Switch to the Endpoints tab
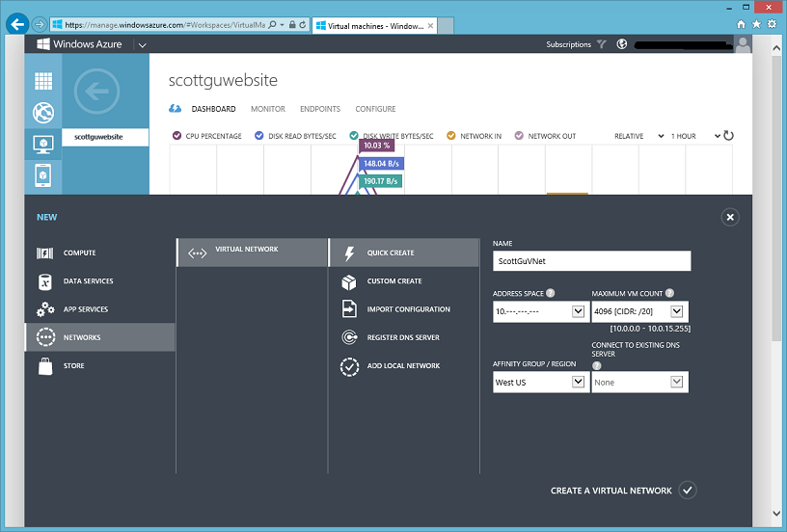 [320, 109]
